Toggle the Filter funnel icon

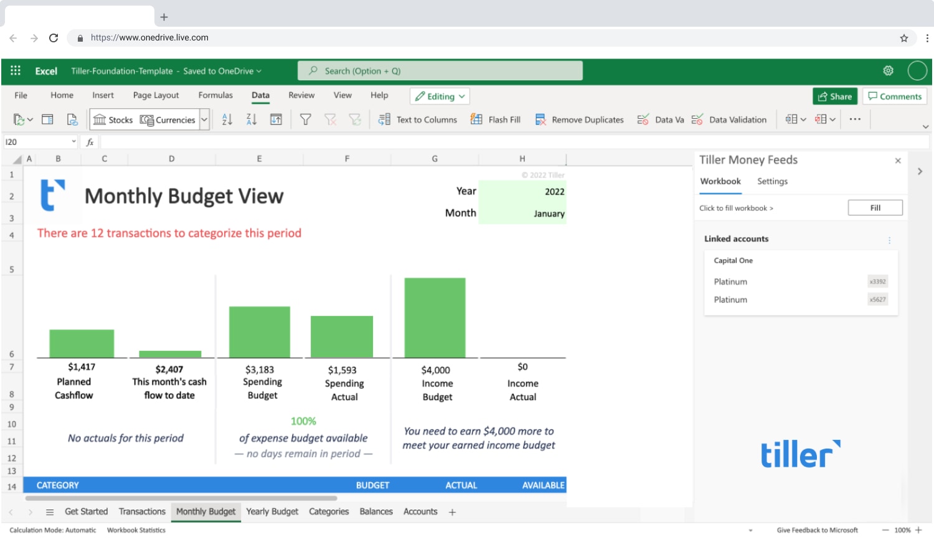pyautogui.click(x=306, y=119)
